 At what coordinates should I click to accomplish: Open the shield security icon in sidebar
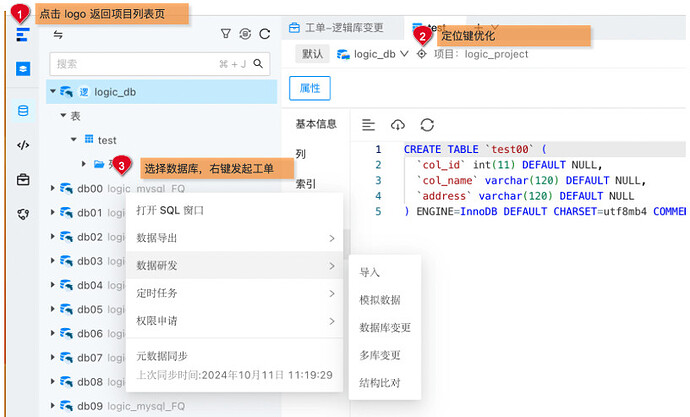[x=23, y=214]
